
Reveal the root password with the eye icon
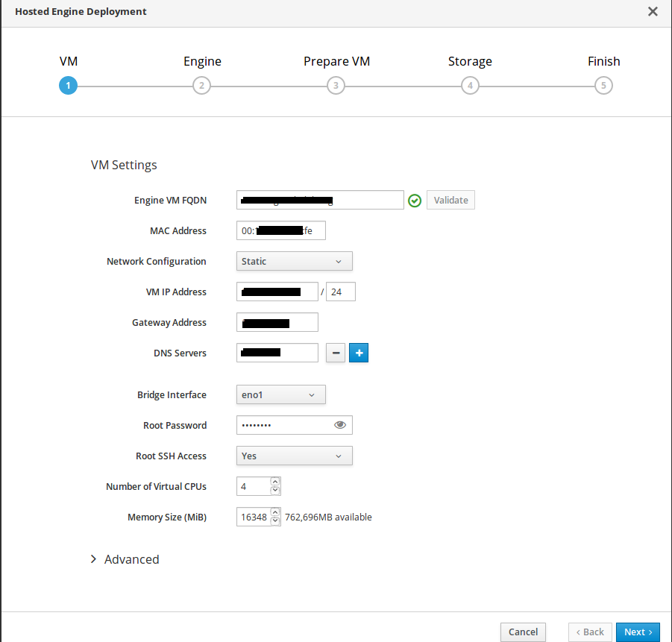click(x=340, y=425)
